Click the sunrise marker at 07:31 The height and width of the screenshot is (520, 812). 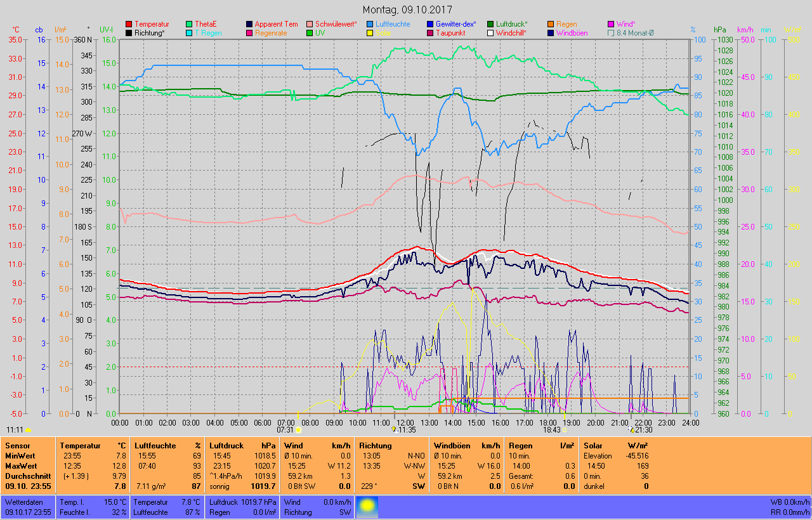coord(298,429)
